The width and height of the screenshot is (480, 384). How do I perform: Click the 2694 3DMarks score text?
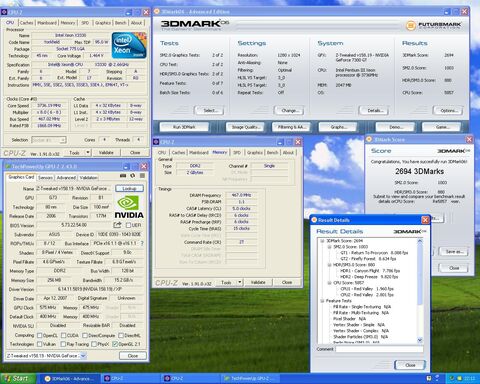(x=419, y=171)
